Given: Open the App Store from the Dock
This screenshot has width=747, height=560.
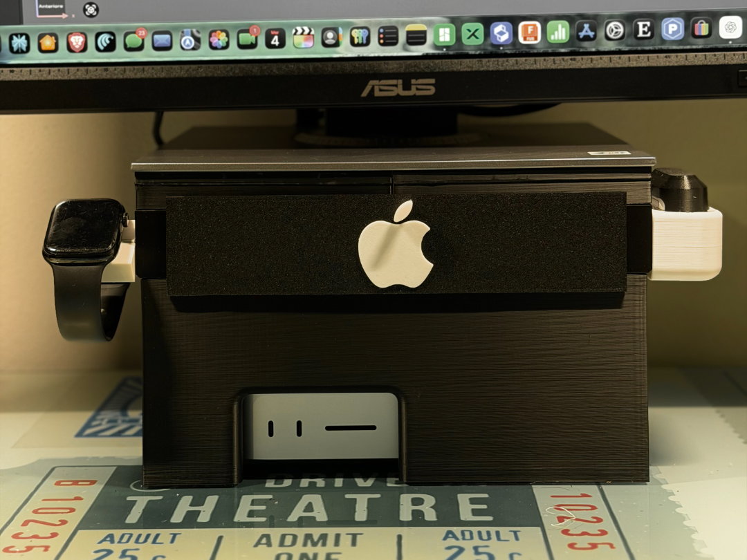Looking at the screenshot, I should (x=587, y=31).
